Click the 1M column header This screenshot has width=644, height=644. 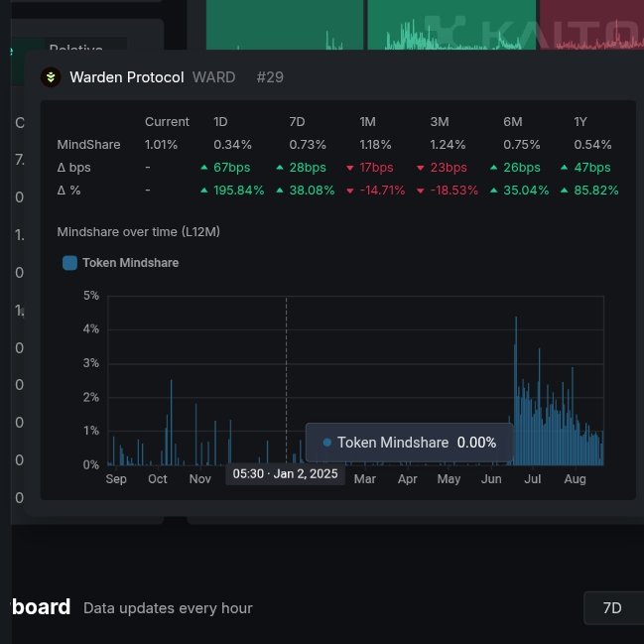tap(367, 122)
